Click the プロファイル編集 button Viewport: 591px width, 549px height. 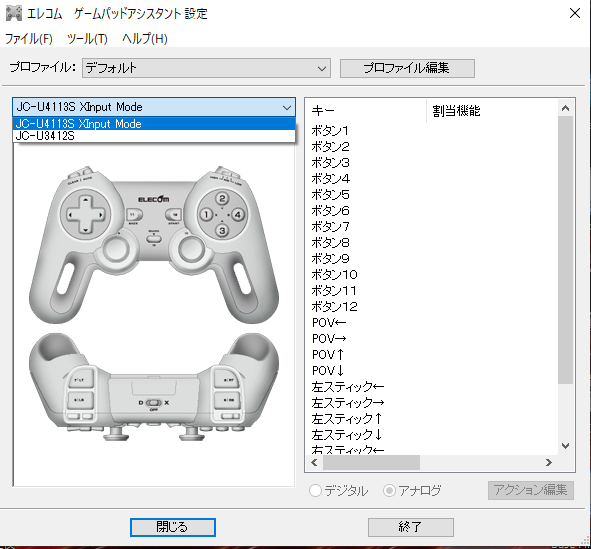[x=407, y=68]
